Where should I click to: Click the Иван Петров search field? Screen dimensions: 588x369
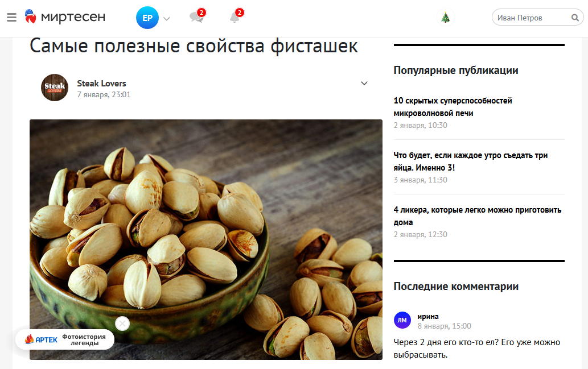coord(532,18)
